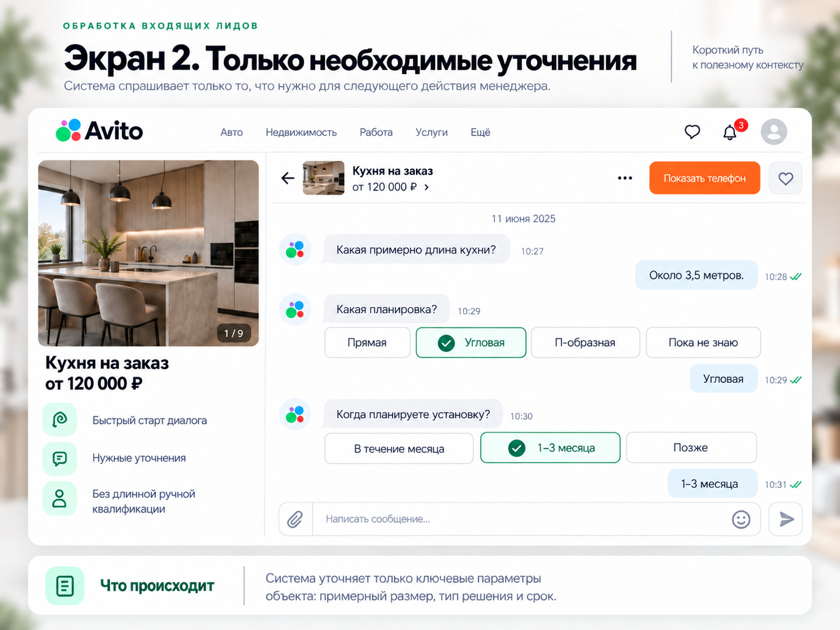Screen dimensions: 840x630
Task: Open the emoji picker smiley
Action: [741, 519]
